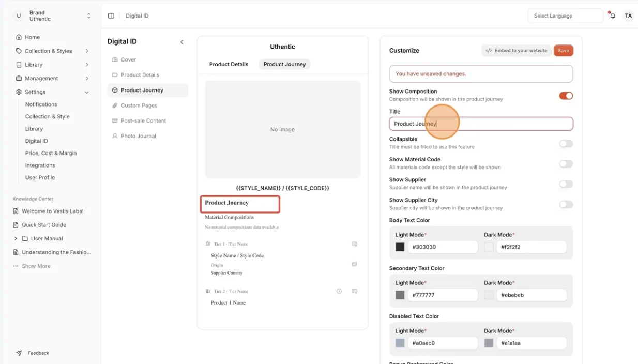Click Show More in Knowledge Center
This screenshot has width=638, height=364.
tap(36, 266)
